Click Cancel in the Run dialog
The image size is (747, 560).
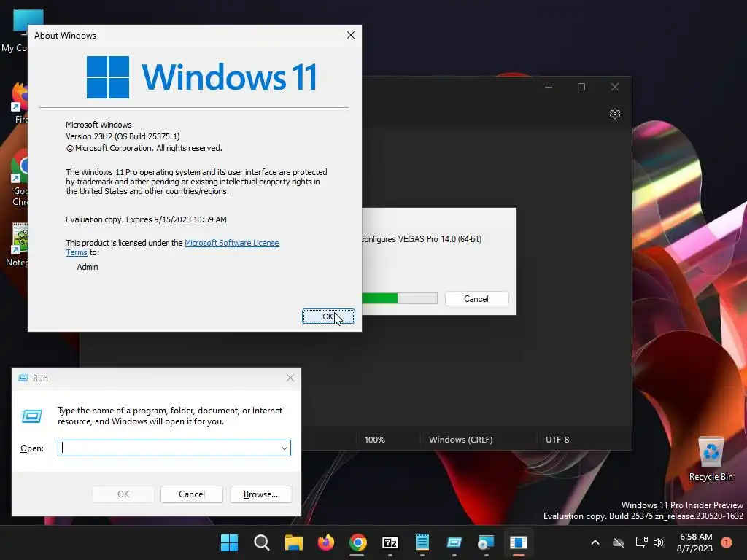[x=192, y=494]
